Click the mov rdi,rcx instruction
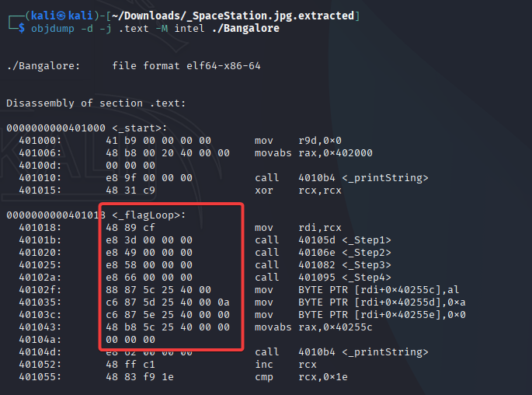Image resolution: width=532 pixels, height=395 pixels. coord(298,228)
